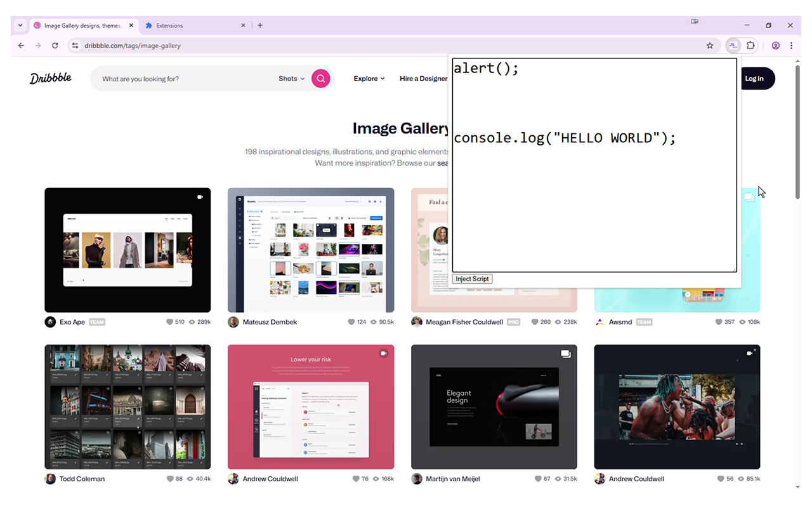This screenshot has width=812, height=508.
Task: Click the JS injector extension icon
Action: [x=733, y=46]
